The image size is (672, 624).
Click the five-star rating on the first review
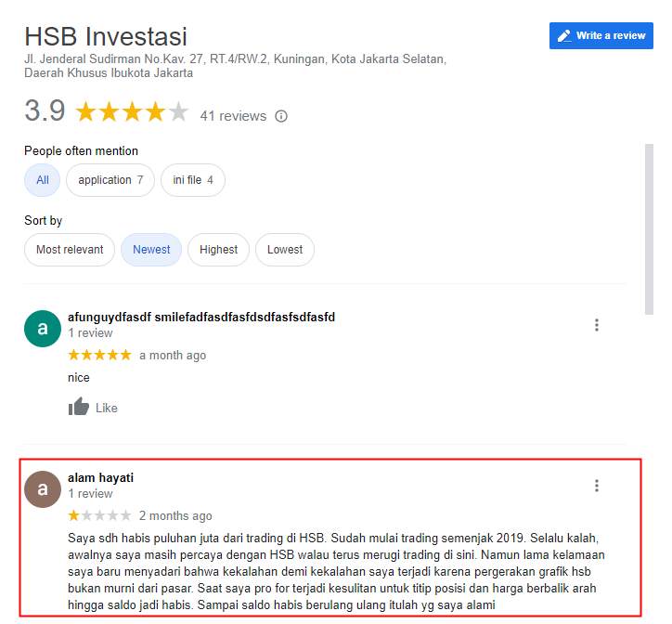[x=99, y=355]
